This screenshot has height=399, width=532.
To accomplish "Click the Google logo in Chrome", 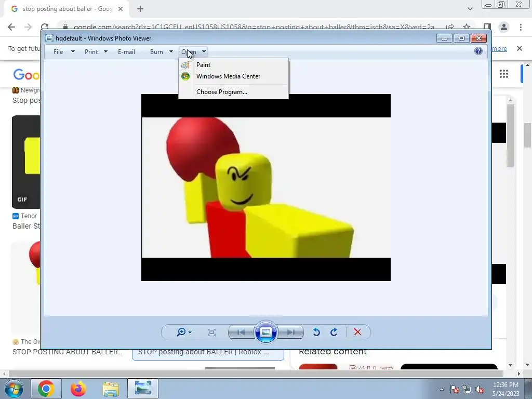I will click(x=26, y=74).
